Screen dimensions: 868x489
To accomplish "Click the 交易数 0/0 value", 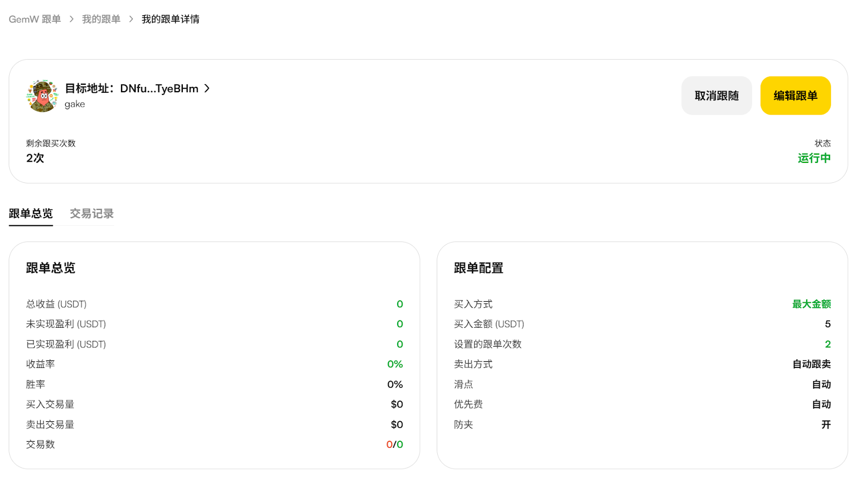I will pyautogui.click(x=394, y=444).
